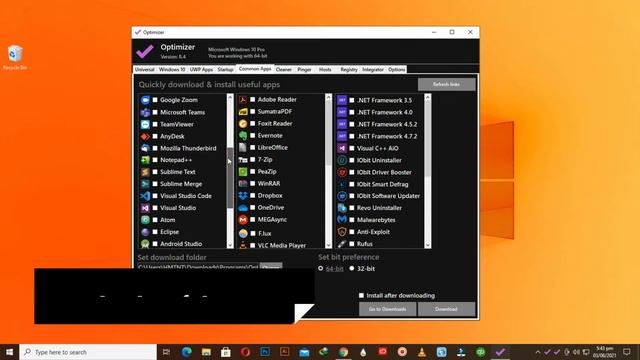
Task: Click the Android Studio label
Action: 181,244
